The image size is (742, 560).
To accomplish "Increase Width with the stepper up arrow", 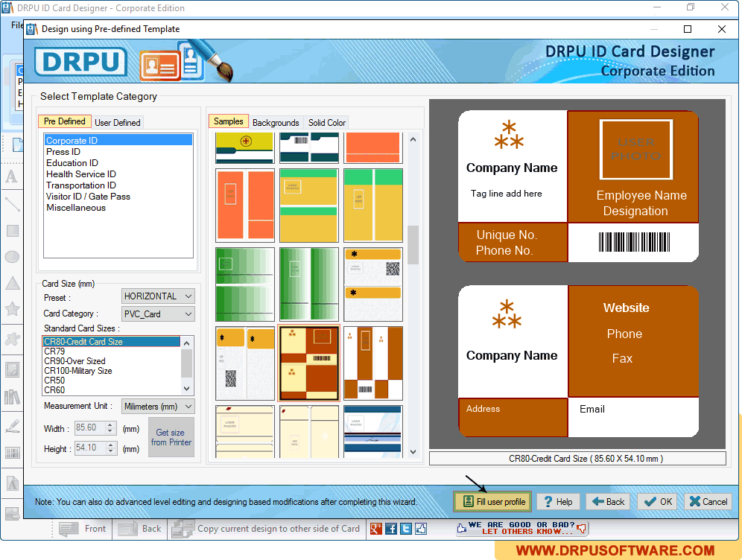I will tap(110, 424).
